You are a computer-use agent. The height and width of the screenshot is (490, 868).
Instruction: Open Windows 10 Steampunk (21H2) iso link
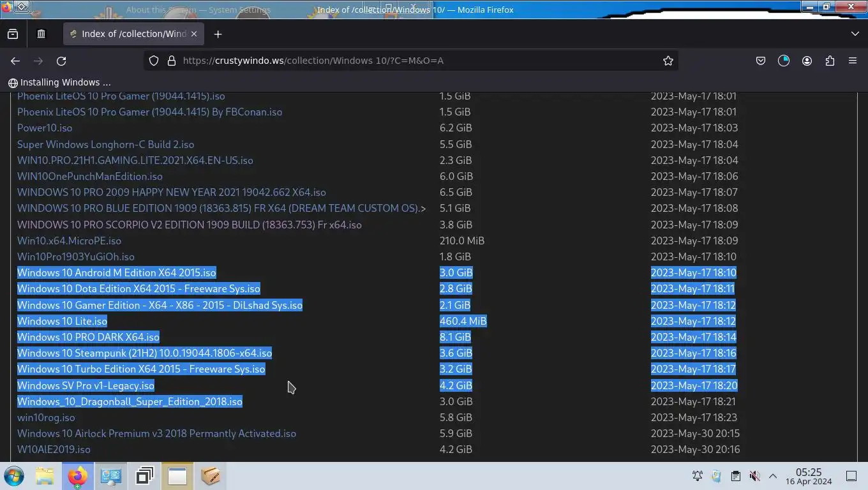point(144,353)
